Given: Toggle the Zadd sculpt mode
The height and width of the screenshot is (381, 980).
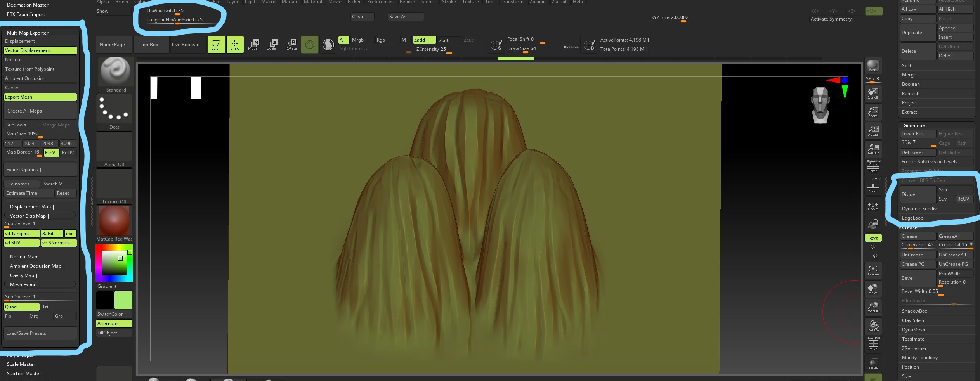Looking at the screenshot, I should pyautogui.click(x=424, y=40).
